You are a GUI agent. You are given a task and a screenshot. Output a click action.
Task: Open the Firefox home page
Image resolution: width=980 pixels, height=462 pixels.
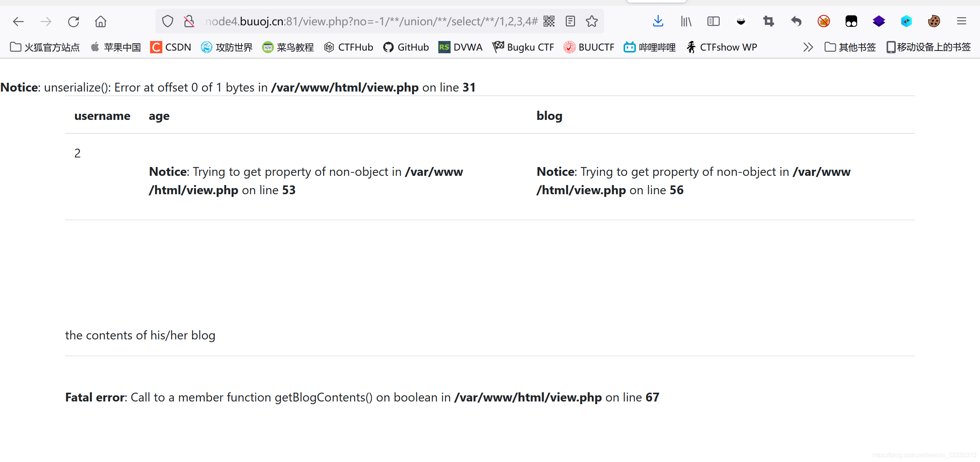point(101,21)
